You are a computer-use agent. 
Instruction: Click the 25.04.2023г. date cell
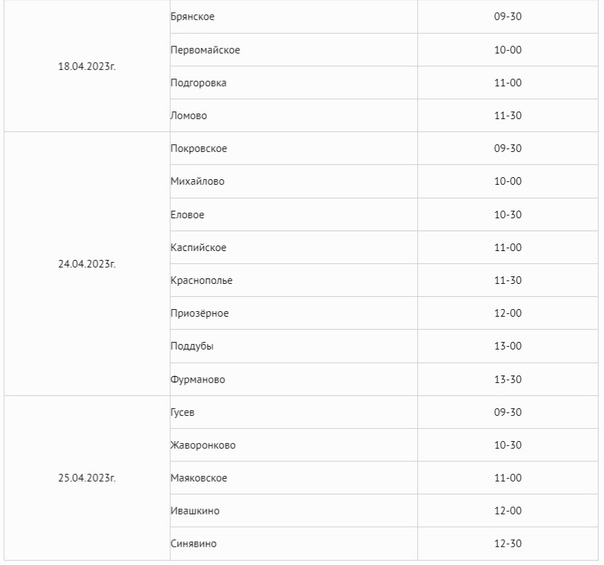[x=87, y=478]
